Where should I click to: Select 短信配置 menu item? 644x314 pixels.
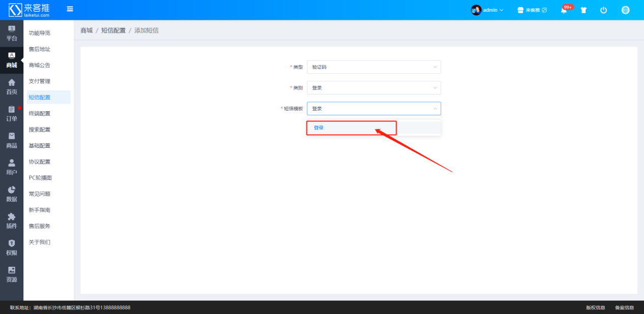tap(48, 98)
